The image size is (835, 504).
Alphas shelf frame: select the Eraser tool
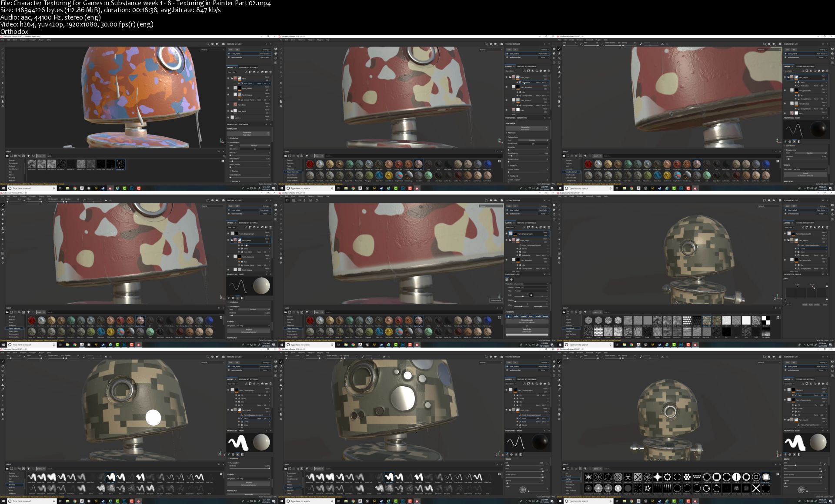pyautogui.click(x=559, y=366)
